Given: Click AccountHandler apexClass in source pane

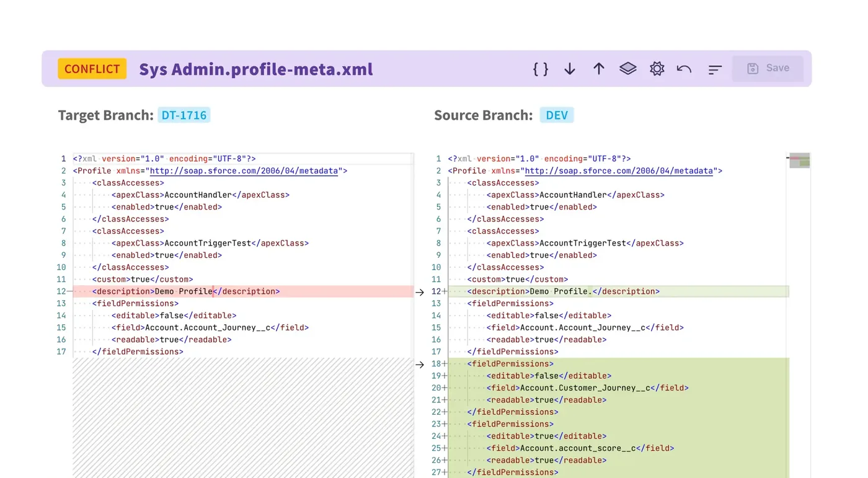Looking at the screenshot, I should click(x=575, y=195).
